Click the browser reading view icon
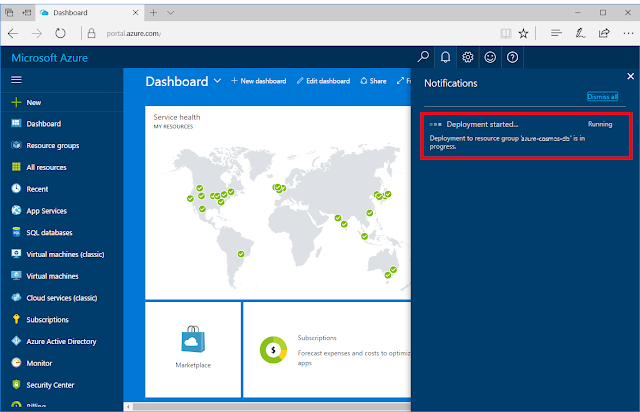Screen dimensions: 640x412 pos(506,33)
